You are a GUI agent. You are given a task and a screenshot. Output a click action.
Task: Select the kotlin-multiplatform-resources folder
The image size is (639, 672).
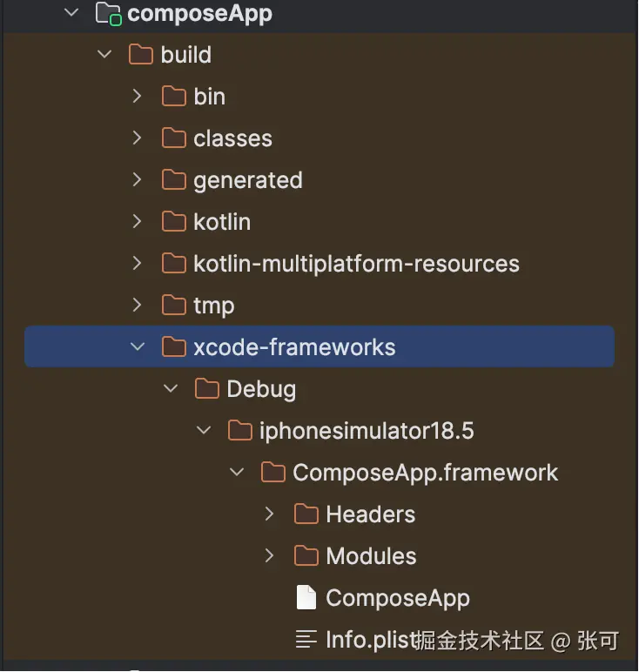pyautogui.click(x=356, y=264)
